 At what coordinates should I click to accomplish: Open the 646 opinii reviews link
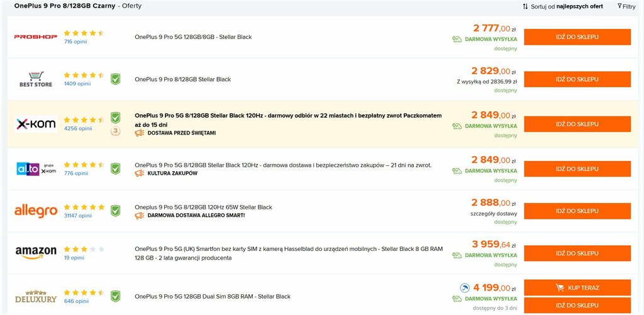(76, 301)
